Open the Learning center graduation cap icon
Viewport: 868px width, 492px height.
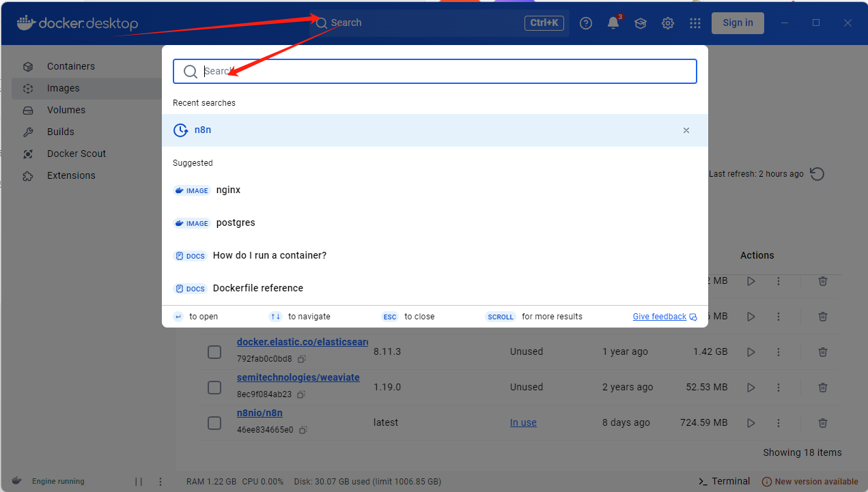(x=641, y=23)
